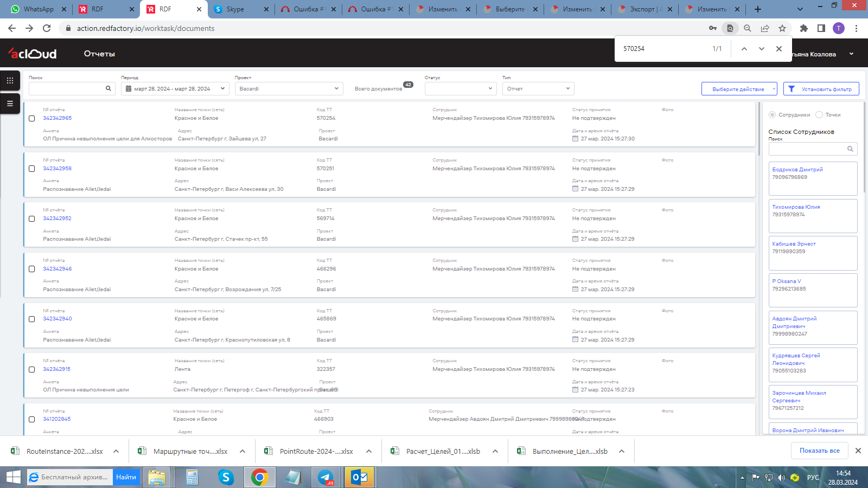Image resolution: width=868 pixels, height=488 pixels.
Task: Open the saved passwords key icon
Action: 713,28
